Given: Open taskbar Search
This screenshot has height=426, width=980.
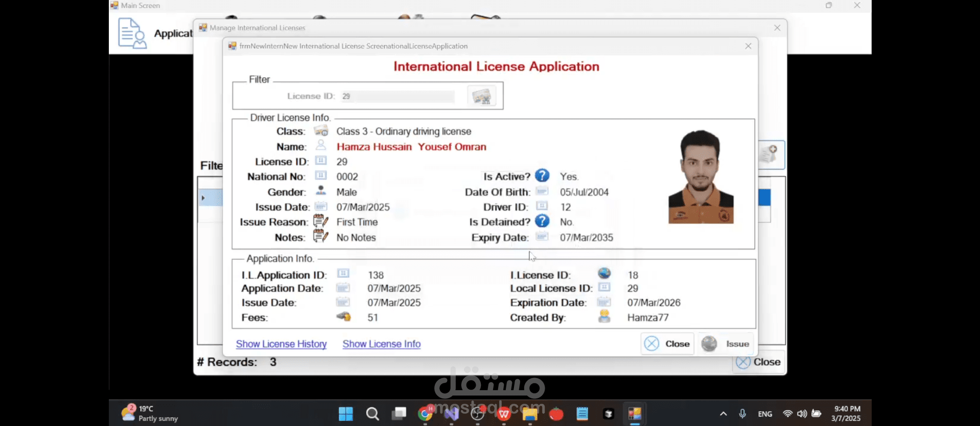Looking at the screenshot, I should [x=372, y=414].
